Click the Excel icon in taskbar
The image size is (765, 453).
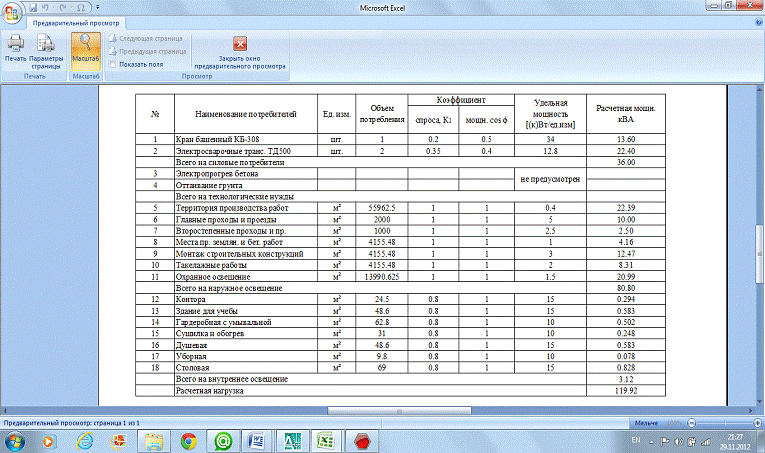[325, 439]
